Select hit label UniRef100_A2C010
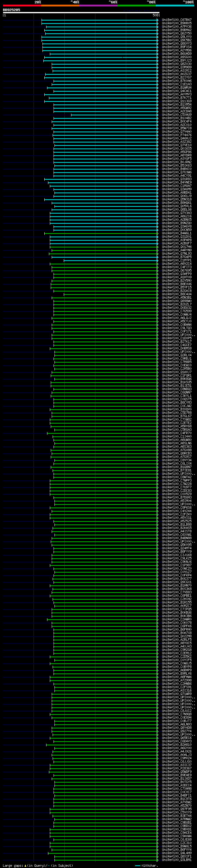The height and width of the screenshot is (868, 197). (x=176, y=125)
